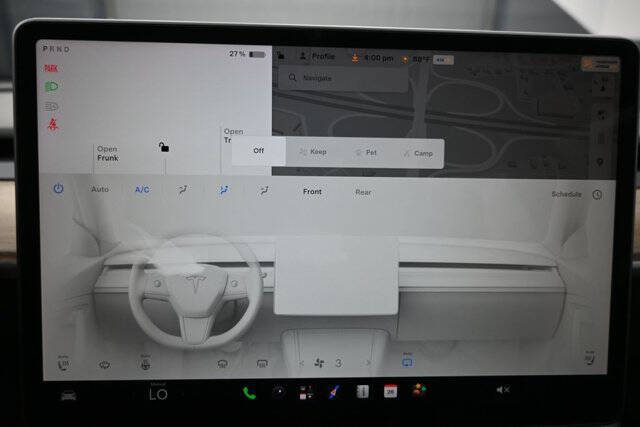Select the foot-level airflow vent icon
640x427 pixels.
[x=264, y=191]
